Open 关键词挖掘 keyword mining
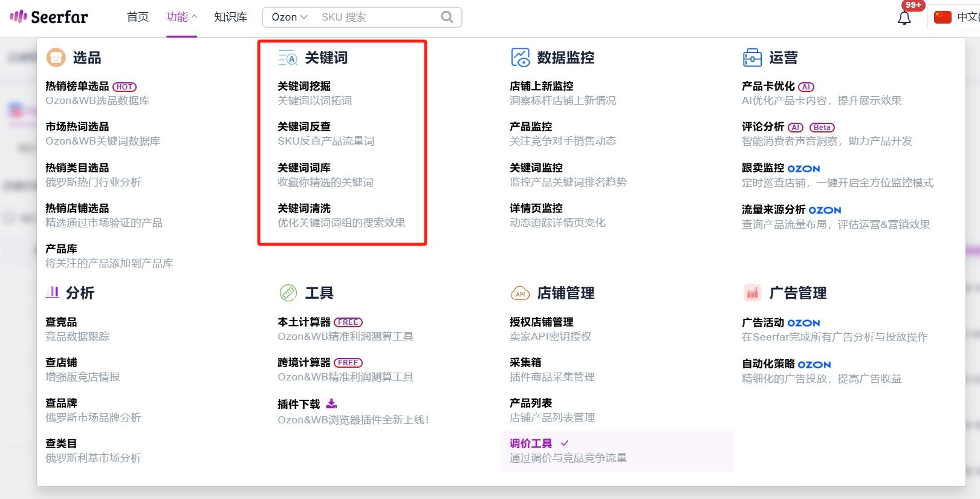 point(304,86)
